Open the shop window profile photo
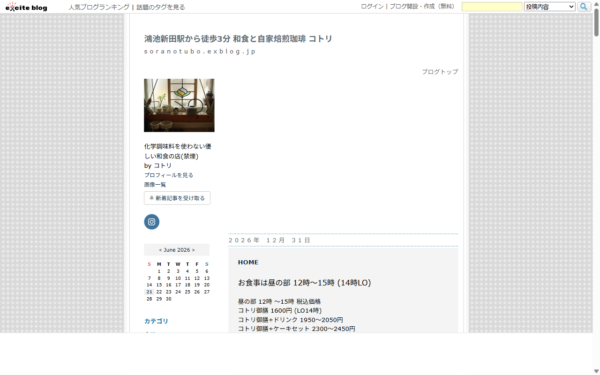 tap(179, 105)
